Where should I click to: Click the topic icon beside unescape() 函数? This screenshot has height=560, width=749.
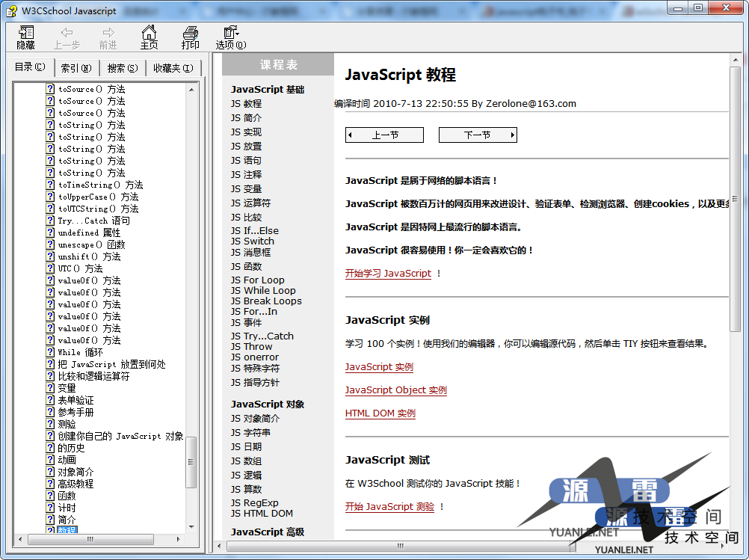pos(50,244)
